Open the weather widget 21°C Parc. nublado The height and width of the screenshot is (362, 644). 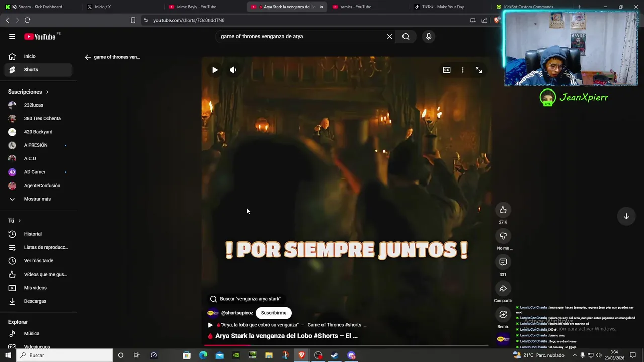point(538,355)
